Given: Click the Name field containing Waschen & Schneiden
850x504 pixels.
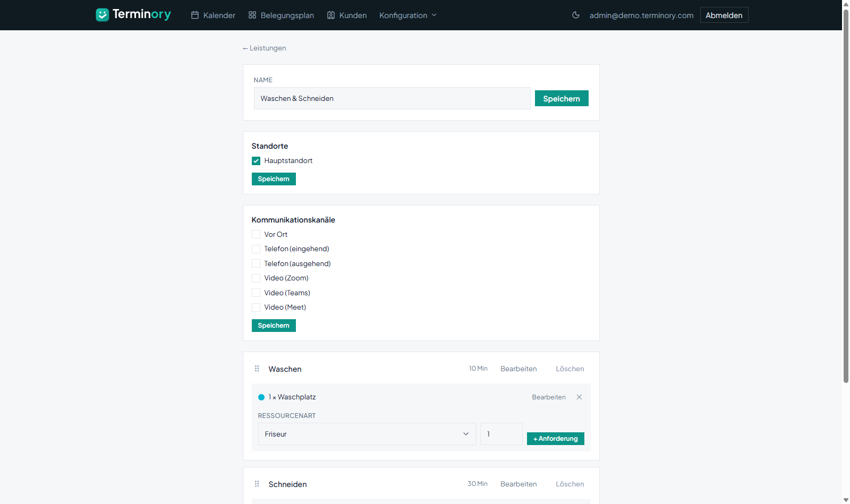Looking at the screenshot, I should 392,98.
